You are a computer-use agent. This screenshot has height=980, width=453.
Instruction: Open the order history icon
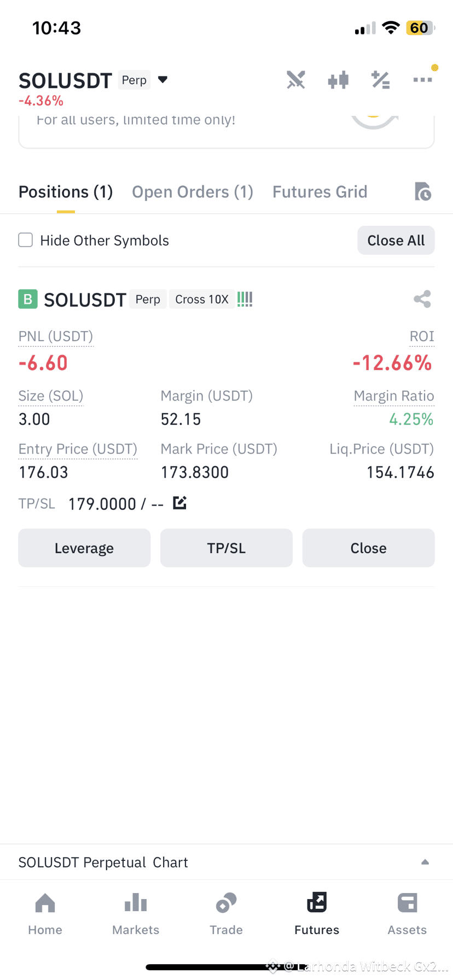click(423, 192)
